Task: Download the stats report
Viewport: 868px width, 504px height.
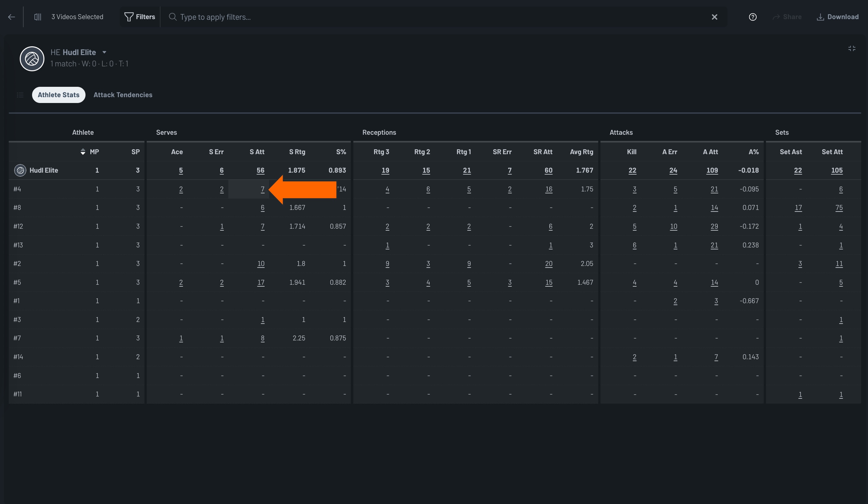Action: click(838, 17)
